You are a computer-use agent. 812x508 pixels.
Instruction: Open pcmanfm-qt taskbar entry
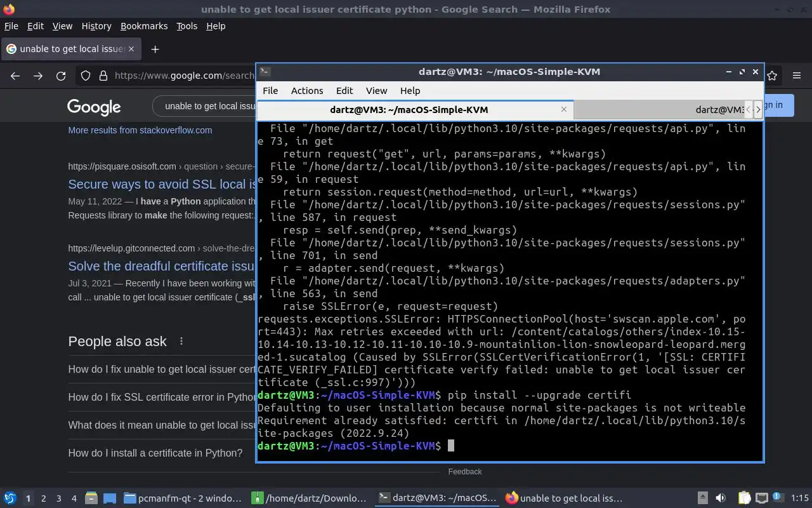183,498
